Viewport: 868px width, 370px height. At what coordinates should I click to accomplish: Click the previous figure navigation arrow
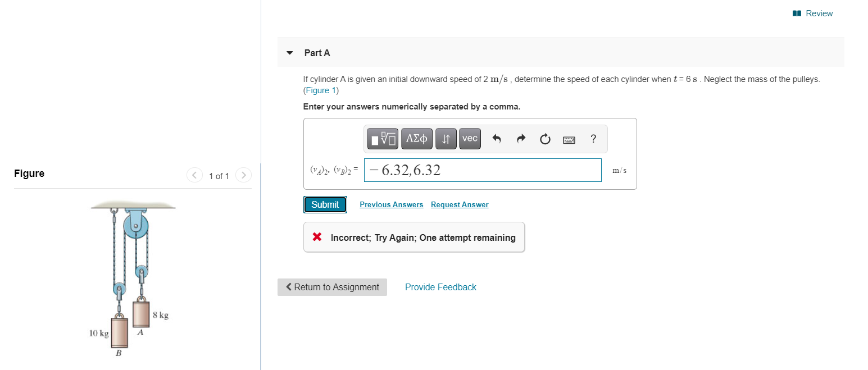point(194,175)
